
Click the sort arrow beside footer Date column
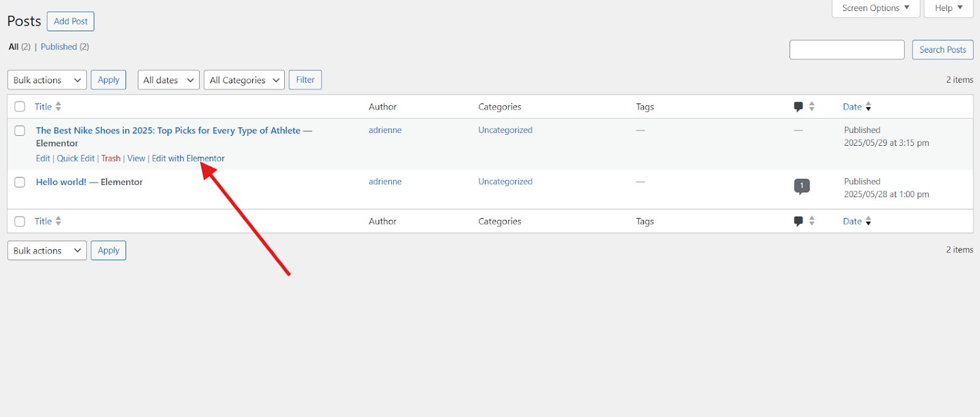868,221
